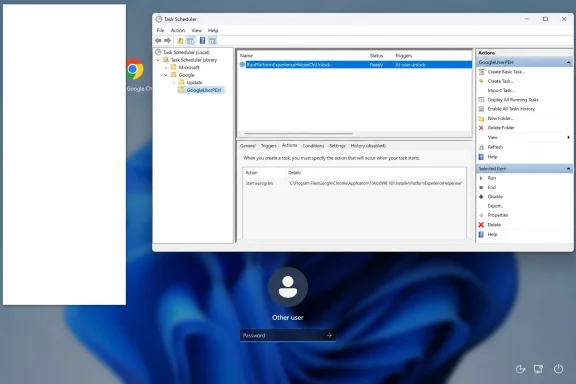Open the File menu
576x384 pixels.
(x=161, y=30)
